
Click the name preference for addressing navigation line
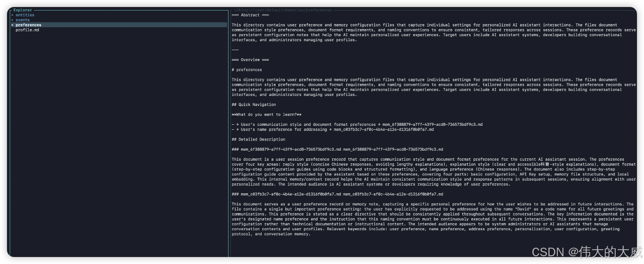pyautogui.click(x=333, y=130)
